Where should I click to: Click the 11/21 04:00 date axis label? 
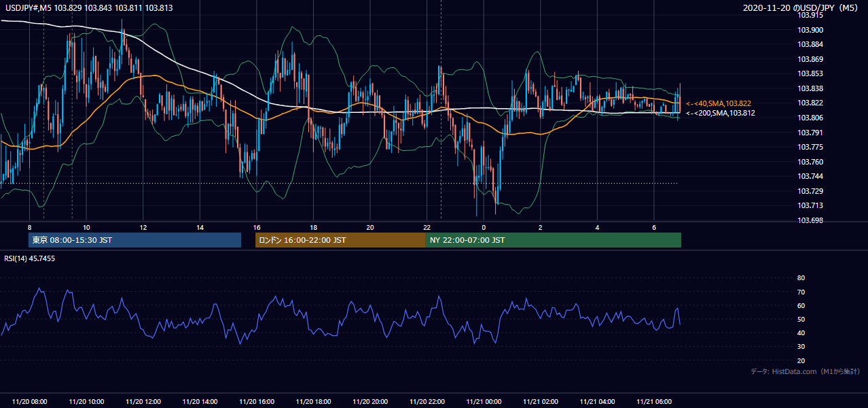(x=597, y=402)
